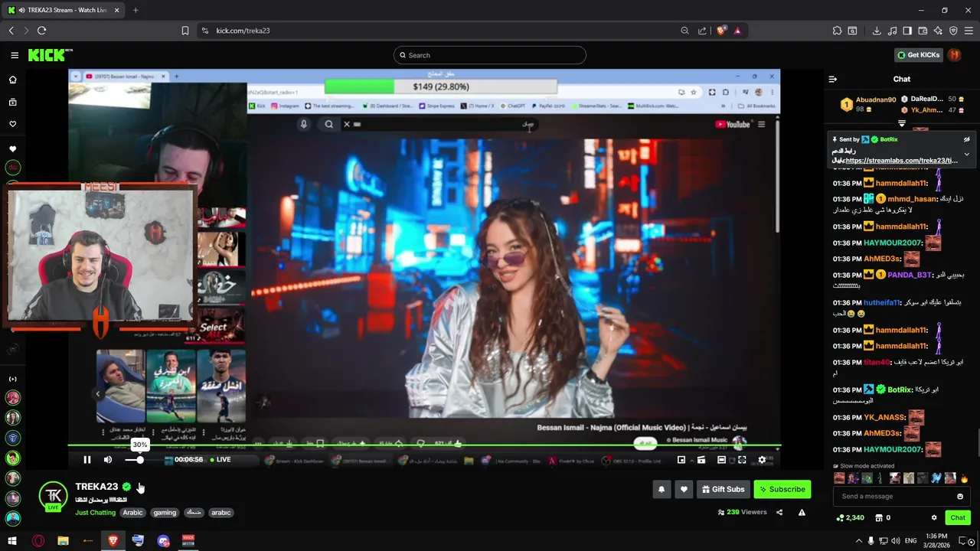Open the Kick hamburger menu

[x=15, y=55]
